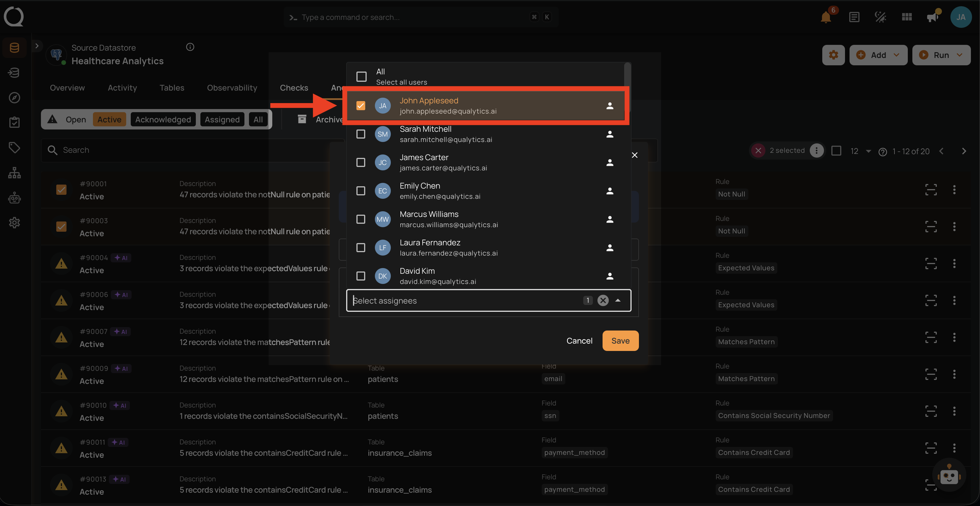
Task: Click the Qualytics logo
Action: pos(14,17)
